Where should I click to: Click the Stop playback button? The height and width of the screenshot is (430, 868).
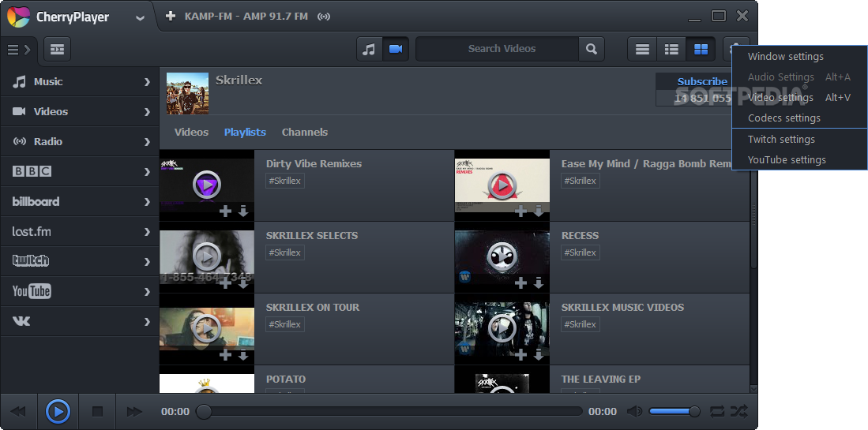click(97, 411)
